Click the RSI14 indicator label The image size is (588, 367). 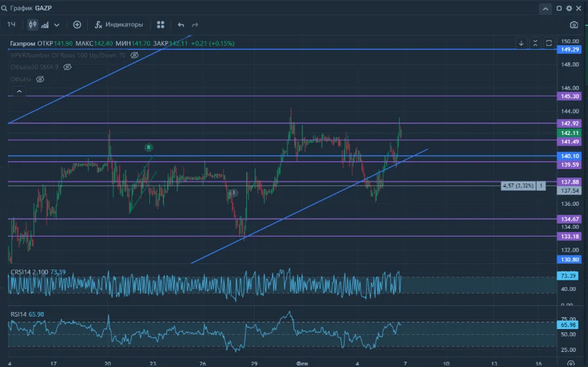[18, 315]
